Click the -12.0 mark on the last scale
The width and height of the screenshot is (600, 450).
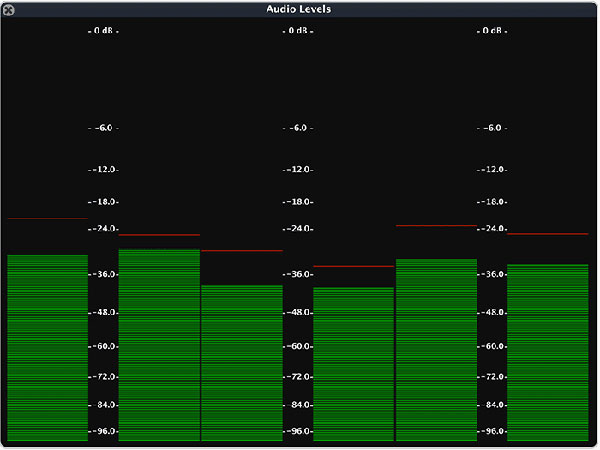(x=492, y=170)
